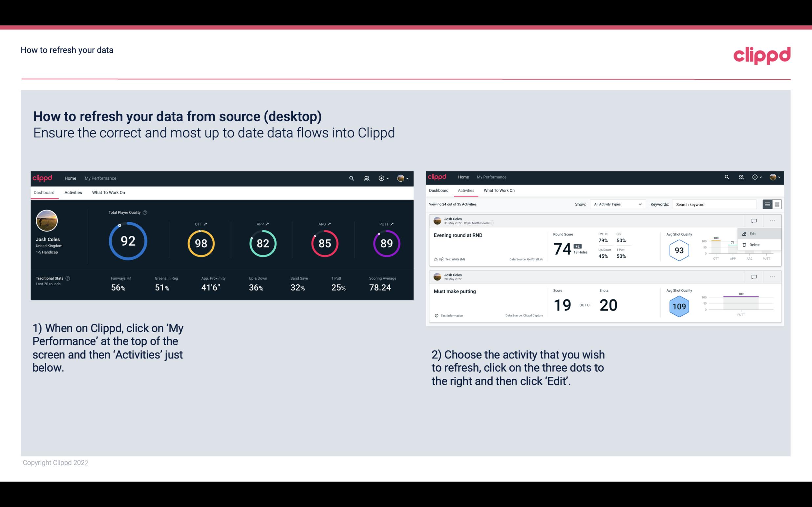Click the Delete option in activity menu
This screenshot has height=507, width=812.
point(755,245)
